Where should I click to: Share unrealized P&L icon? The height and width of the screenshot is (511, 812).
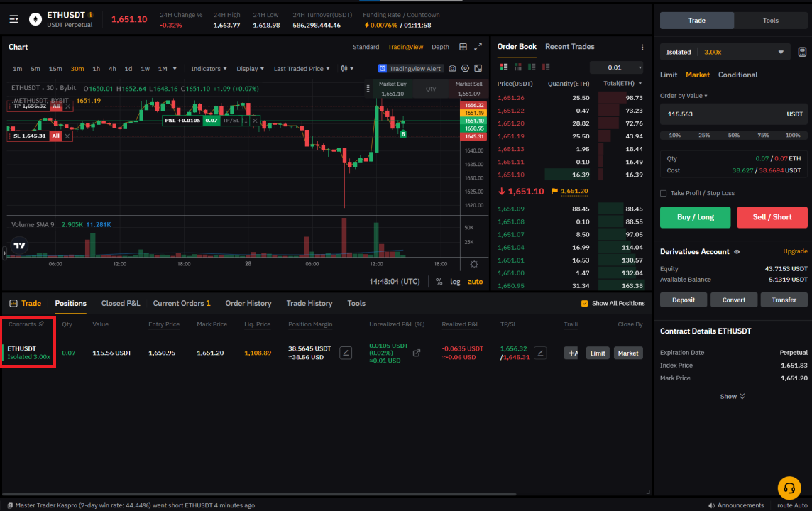pyautogui.click(x=417, y=353)
